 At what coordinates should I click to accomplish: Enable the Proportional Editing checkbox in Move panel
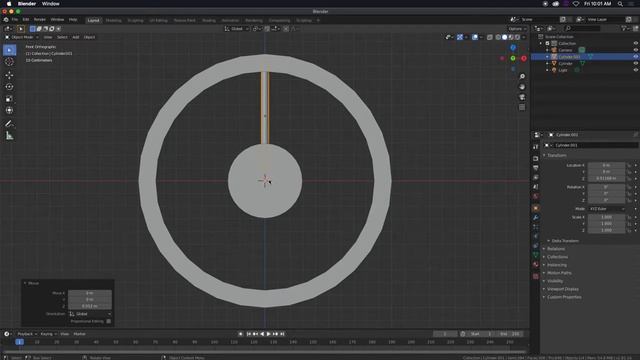[x=109, y=321]
